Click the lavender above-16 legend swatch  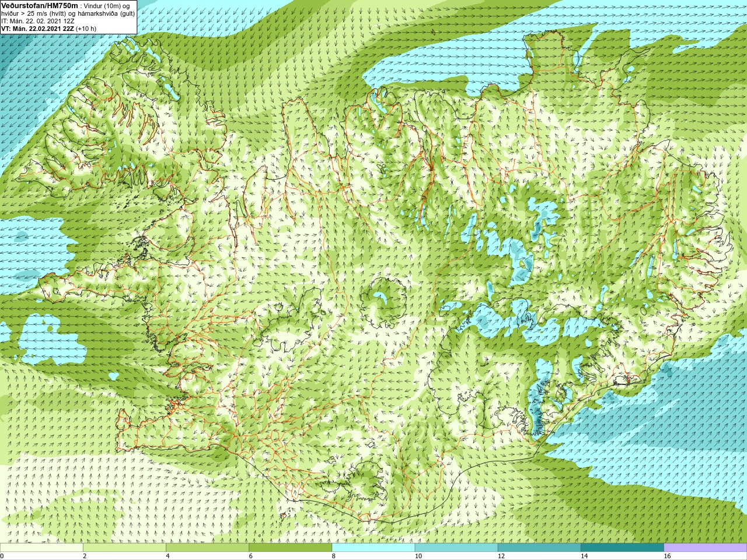pos(706,548)
